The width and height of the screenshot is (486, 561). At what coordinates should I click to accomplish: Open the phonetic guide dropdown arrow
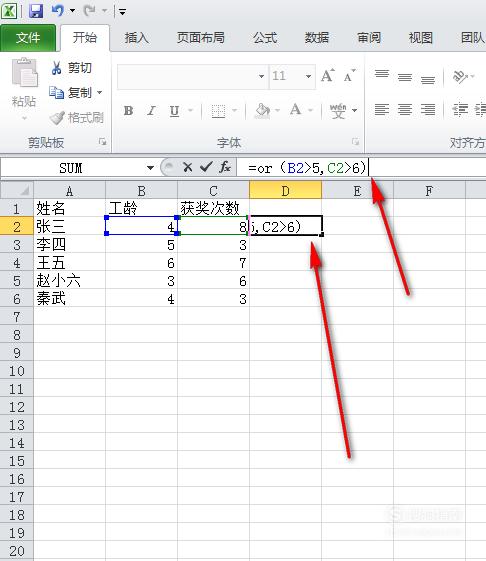pyautogui.click(x=354, y=111)
